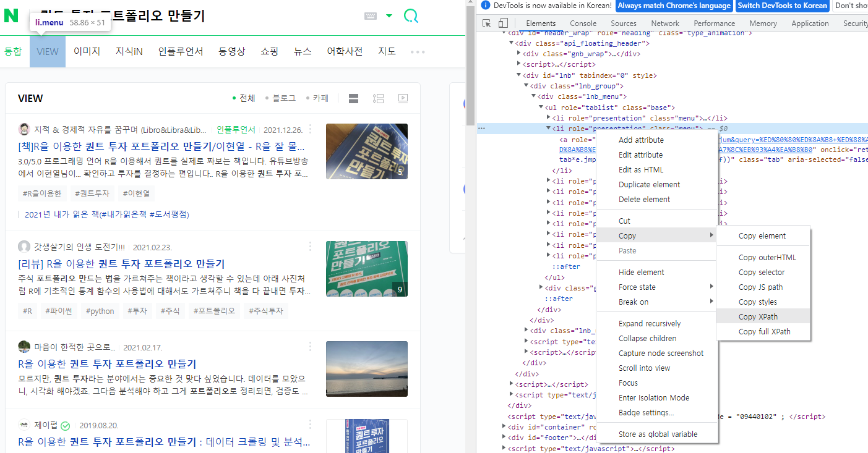Open the 인플루언서 search tab
This screenshot has width=868, height=453.
point(181,51)
